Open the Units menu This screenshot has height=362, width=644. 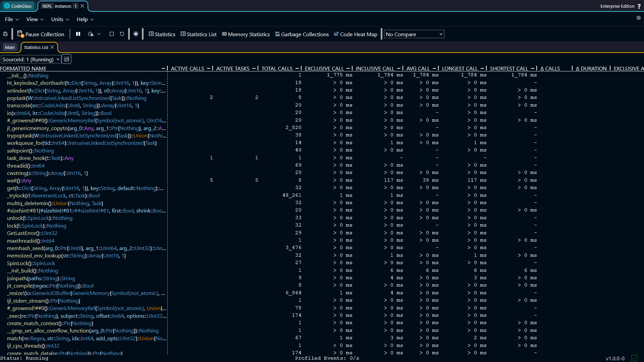click(60, 19)
